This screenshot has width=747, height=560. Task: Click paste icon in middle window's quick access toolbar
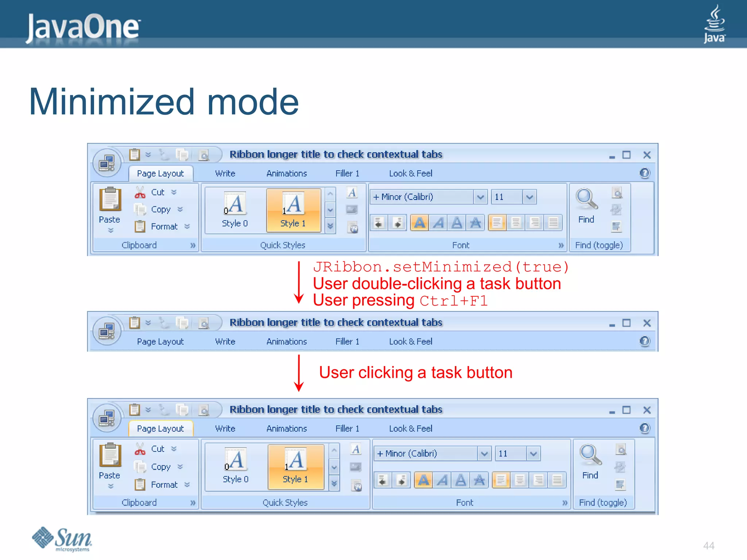[135, 323]
